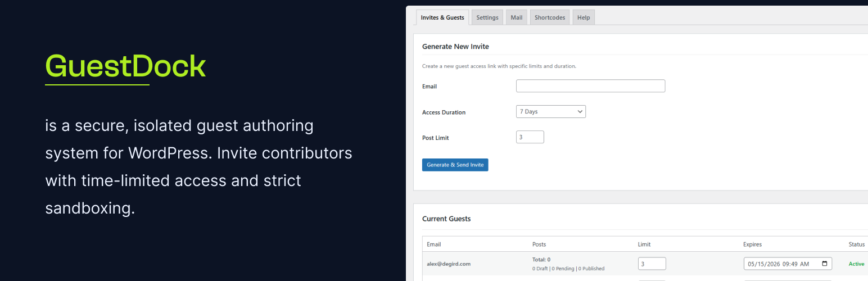The image size is (868, 281).
Task: Open calendar picker icon in Expires field
Action: [825, 264]
